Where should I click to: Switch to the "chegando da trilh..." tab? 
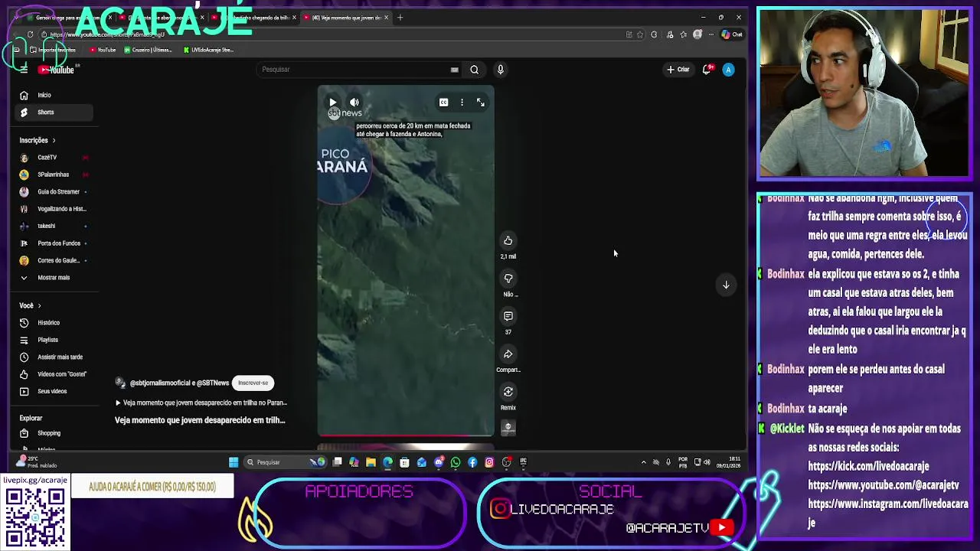pyautogui.click(x=256, y=18)
